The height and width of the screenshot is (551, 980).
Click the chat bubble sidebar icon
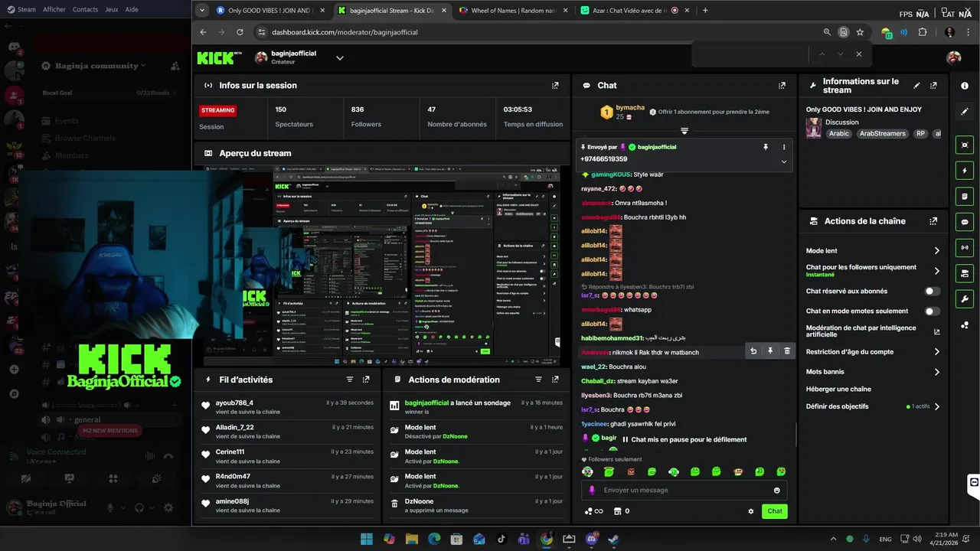click(965, 222)
